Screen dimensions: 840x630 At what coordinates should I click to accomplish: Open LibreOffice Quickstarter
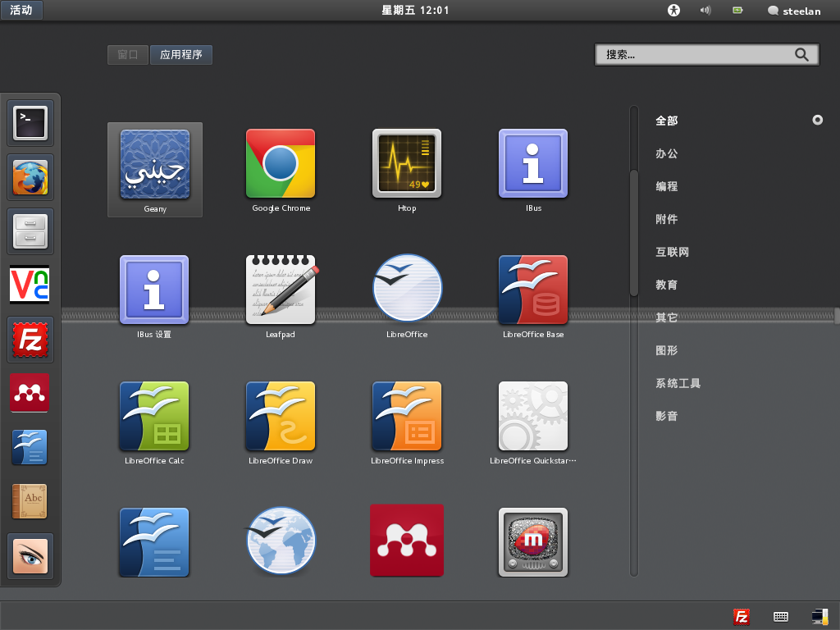[x=533, y=422]
